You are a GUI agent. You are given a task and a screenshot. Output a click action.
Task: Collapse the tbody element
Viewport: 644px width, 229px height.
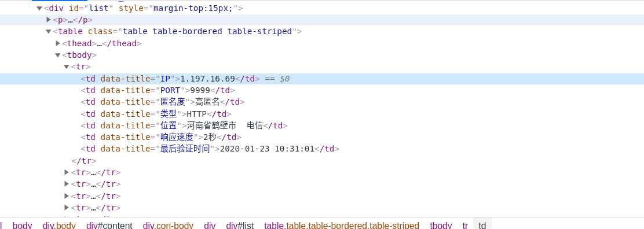click(x=57, y=55)
